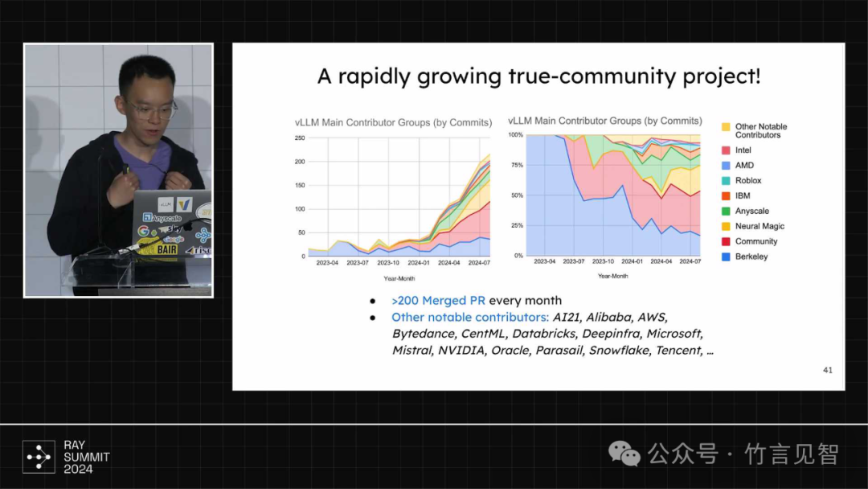
Task: Click the 'Anyscale' legend label
Action: [x=751, y=211]
